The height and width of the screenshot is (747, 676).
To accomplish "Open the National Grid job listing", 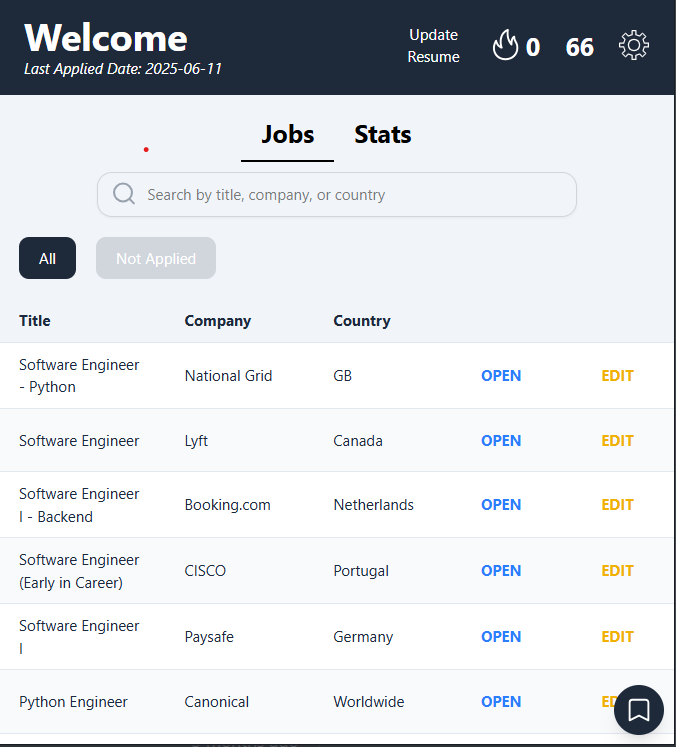I will [500, 376].
